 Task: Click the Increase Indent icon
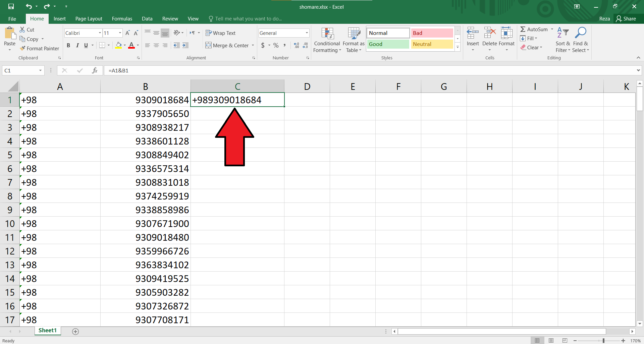coord(185,45)
